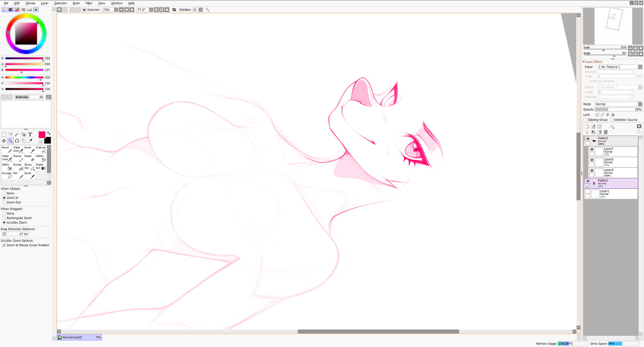Viewport: 644px width, 347px height.
Task: Open the Window menu
Action: click(117, 3)
